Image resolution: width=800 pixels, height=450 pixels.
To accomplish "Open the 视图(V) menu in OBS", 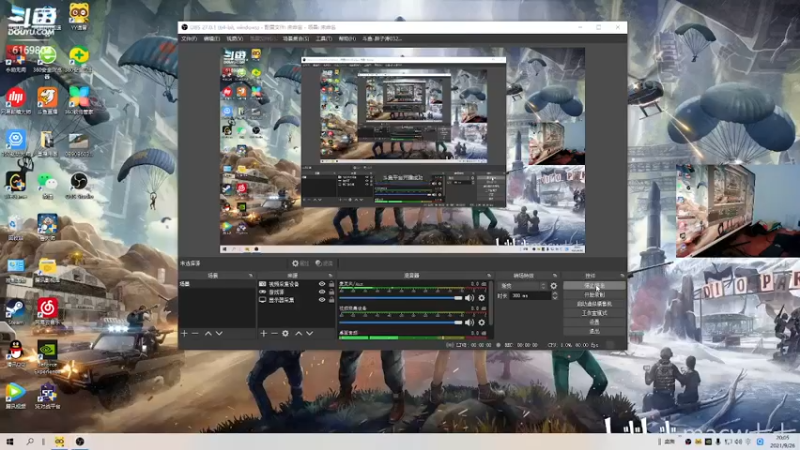I will tap(234, 39).
